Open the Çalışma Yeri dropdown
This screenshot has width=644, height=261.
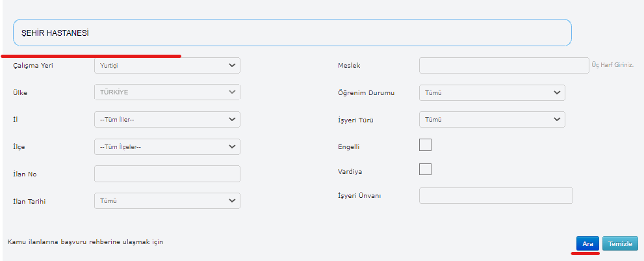[x=167, y=65]
